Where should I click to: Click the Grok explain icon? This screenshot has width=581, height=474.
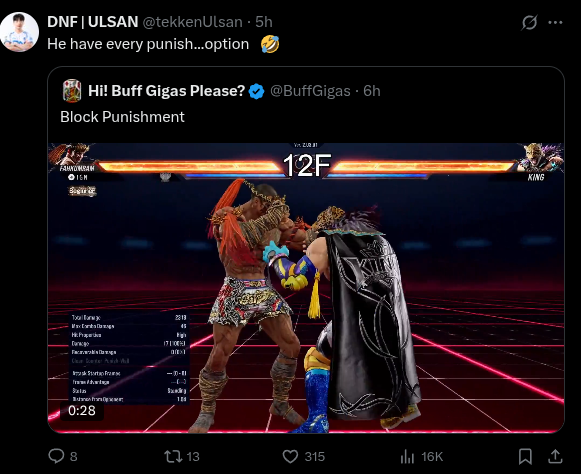pyautogui.click(x=529, y=23)
